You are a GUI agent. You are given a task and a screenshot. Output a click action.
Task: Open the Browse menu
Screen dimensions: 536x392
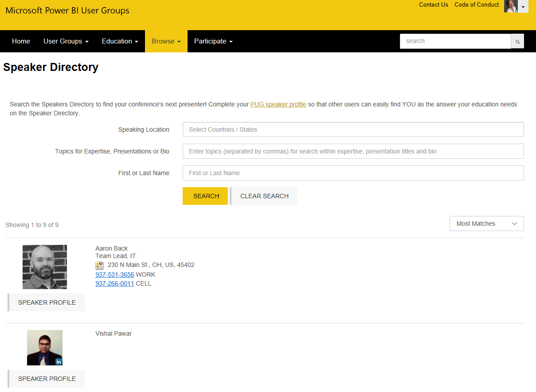click(166, 41)
